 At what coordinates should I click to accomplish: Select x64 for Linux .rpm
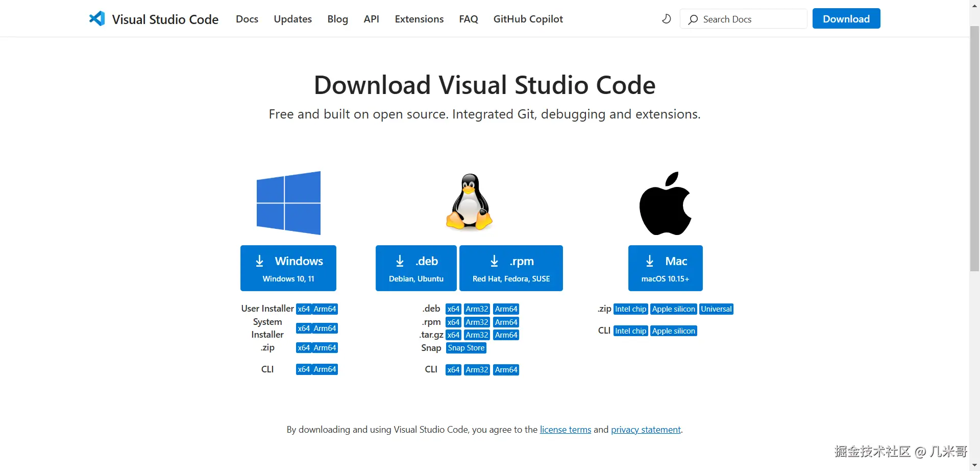[453, 322]
